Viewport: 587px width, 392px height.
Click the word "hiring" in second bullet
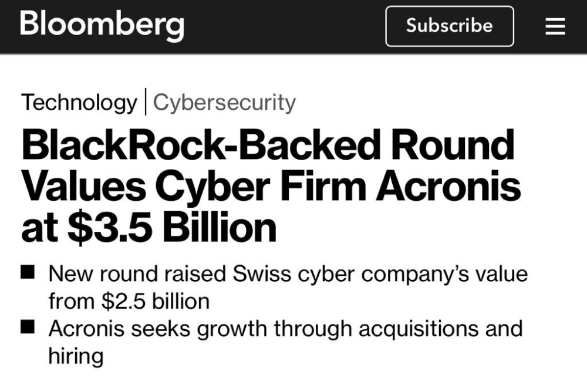(76, 356)
